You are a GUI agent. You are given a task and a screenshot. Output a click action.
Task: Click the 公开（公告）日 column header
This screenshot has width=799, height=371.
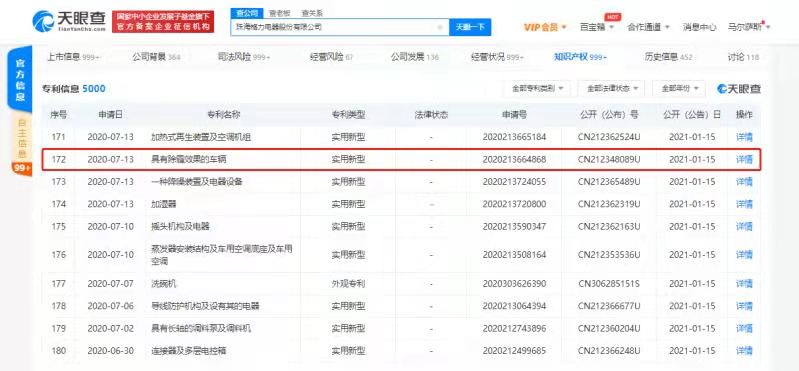[x=692, y=115]
